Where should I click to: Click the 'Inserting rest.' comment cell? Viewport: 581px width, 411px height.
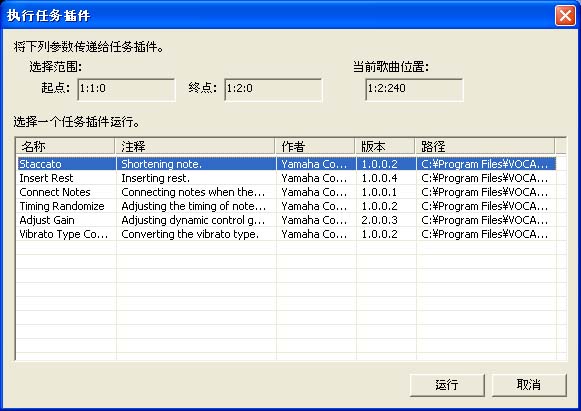(156, 178)
